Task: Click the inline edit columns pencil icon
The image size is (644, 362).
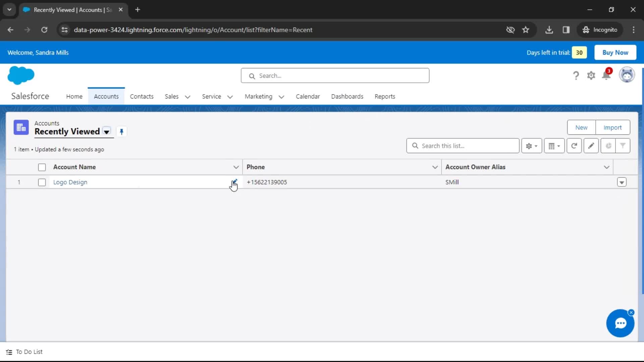Action: [x=591, y=146]
